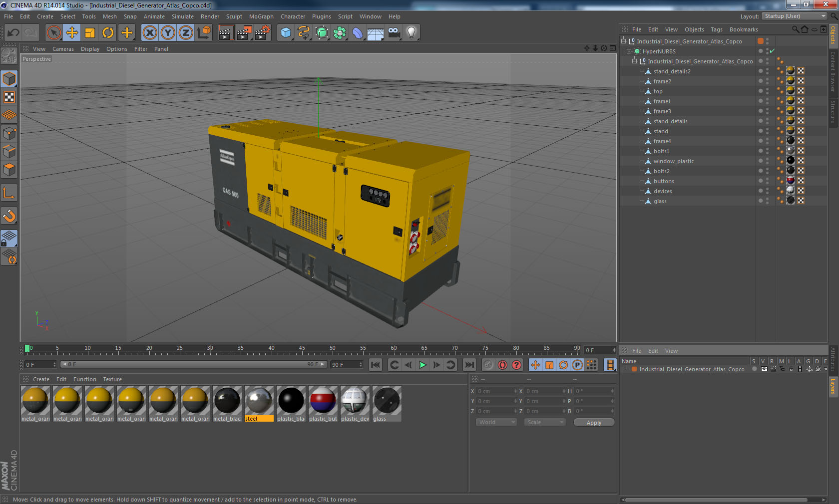
Task: Select the Live Selection tool
Action: point(54,33)
